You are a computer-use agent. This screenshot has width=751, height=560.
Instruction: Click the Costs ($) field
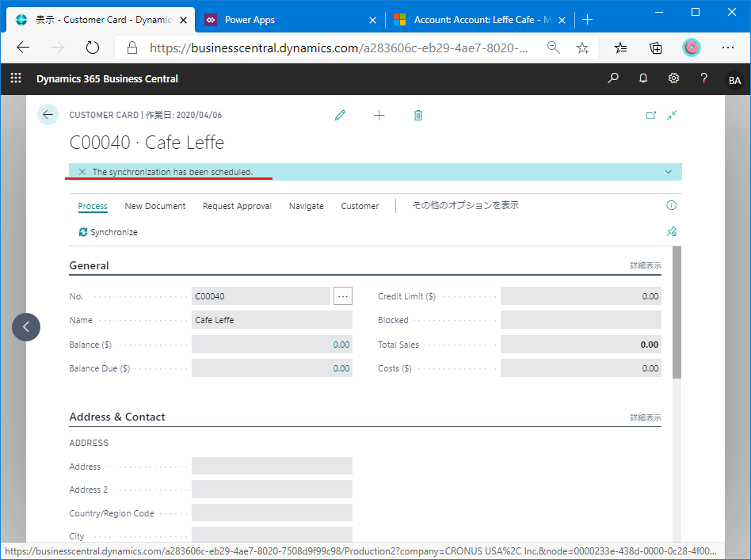[581, 368]
